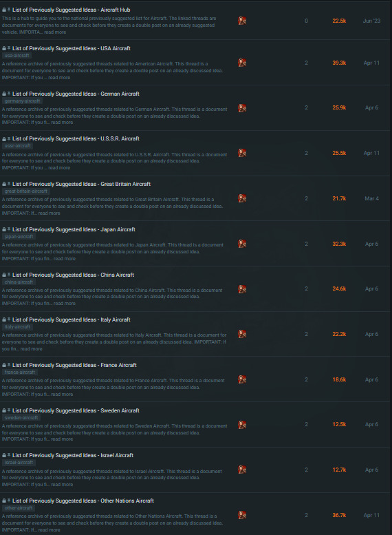Open the France Aircraft suggestions thread
392x535 pixels.
click(x=74, y=365)
